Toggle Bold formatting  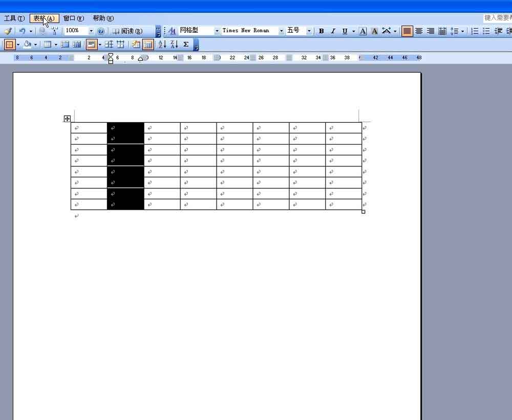[x=322, y=31]
